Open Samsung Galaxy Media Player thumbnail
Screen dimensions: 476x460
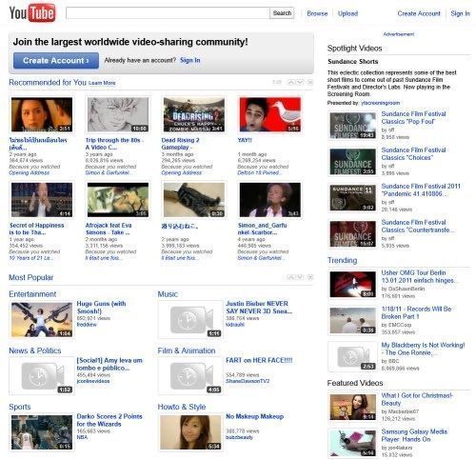pos(353,443)
